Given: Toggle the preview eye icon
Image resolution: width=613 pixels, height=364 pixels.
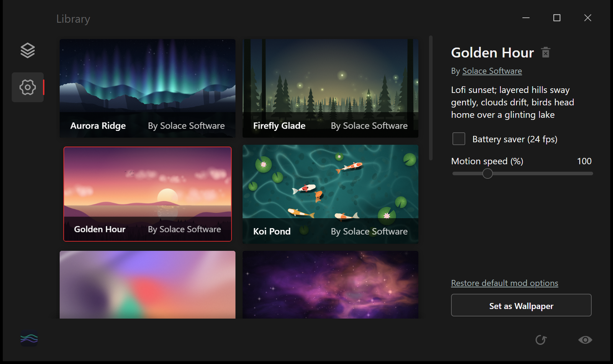Looking at the screenshot, I should click(585, 340).
